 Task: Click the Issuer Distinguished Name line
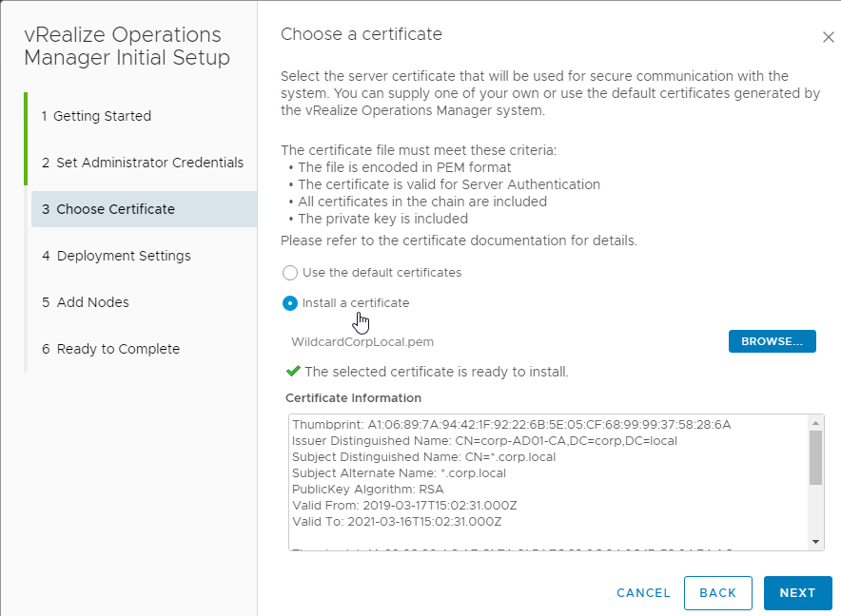[x=484, y=441]
